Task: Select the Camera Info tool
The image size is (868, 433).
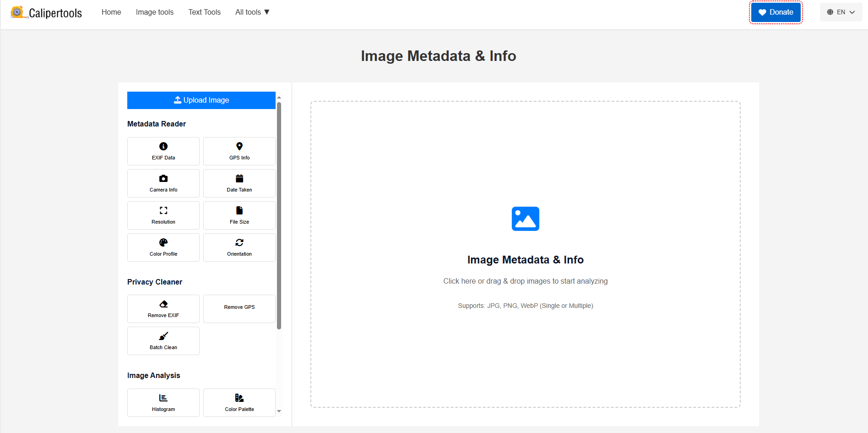Action: coord(163,183)
